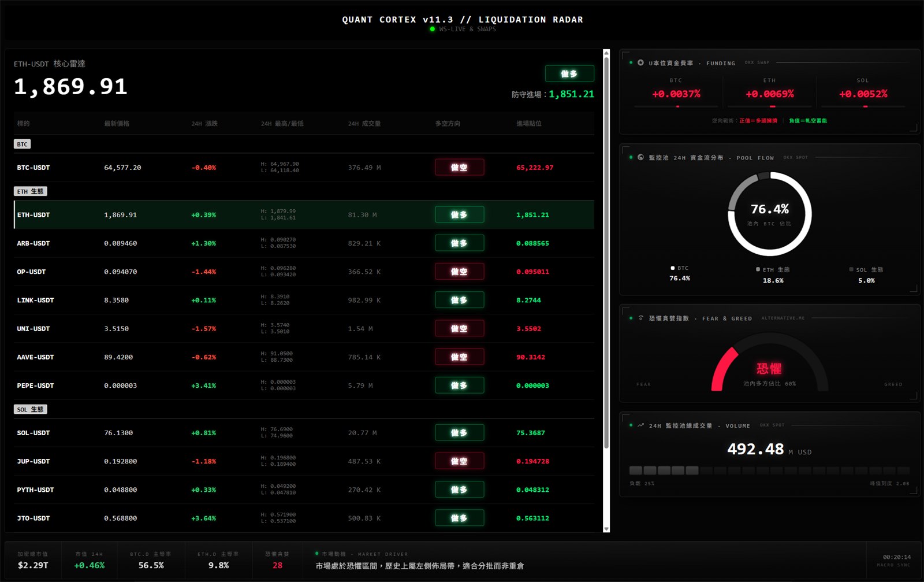Viewport: 924px width, 582px height.
Task: Click the PYTH-USDT volume 270.42 K
Action: click(x=364, y=490)
